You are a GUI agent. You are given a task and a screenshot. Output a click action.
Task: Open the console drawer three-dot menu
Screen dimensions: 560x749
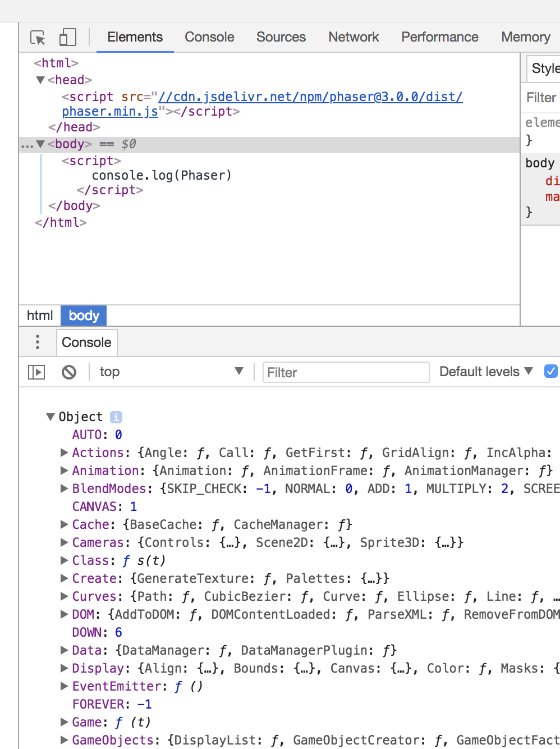[x=38, y=342]
